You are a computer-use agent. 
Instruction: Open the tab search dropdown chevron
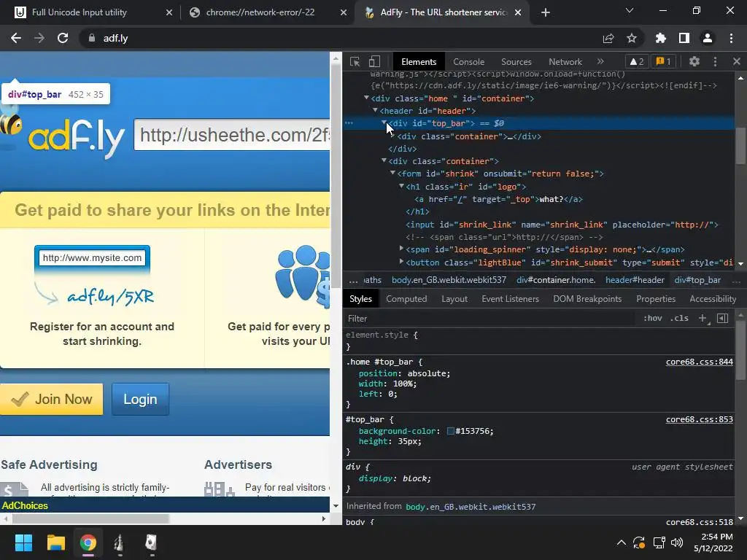pyautogui.click(x=630, y=10)
